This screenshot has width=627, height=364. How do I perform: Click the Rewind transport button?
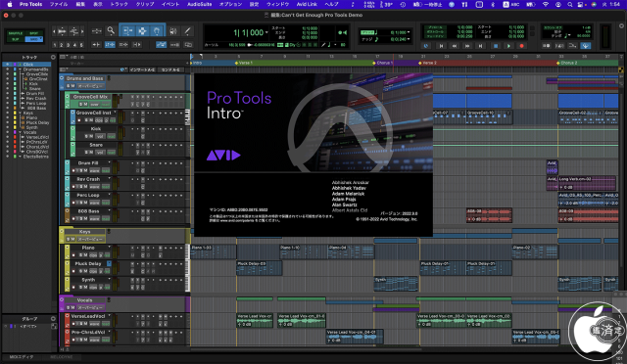point(455,46)
